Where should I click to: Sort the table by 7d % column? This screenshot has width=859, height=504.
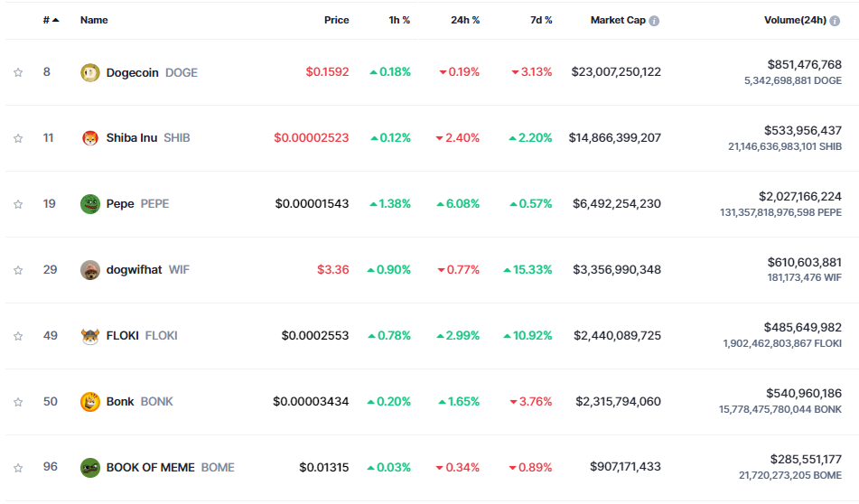[x=539, y=20]
